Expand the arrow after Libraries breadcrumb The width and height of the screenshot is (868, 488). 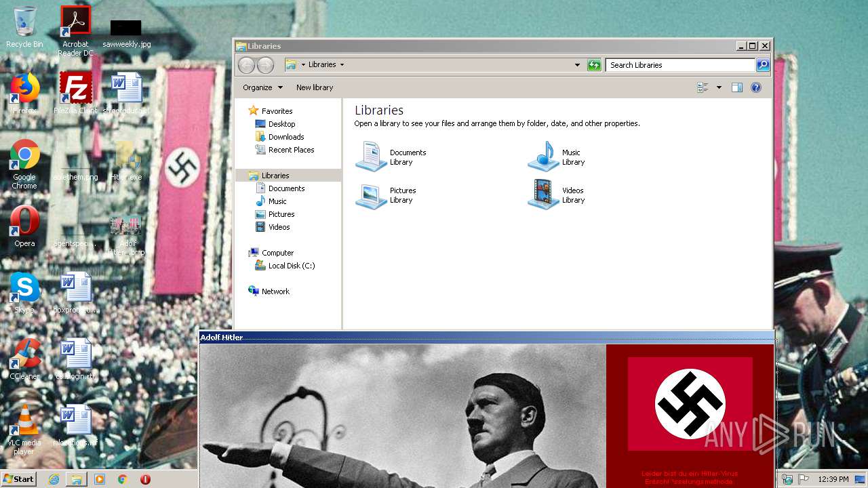[342, 65]
